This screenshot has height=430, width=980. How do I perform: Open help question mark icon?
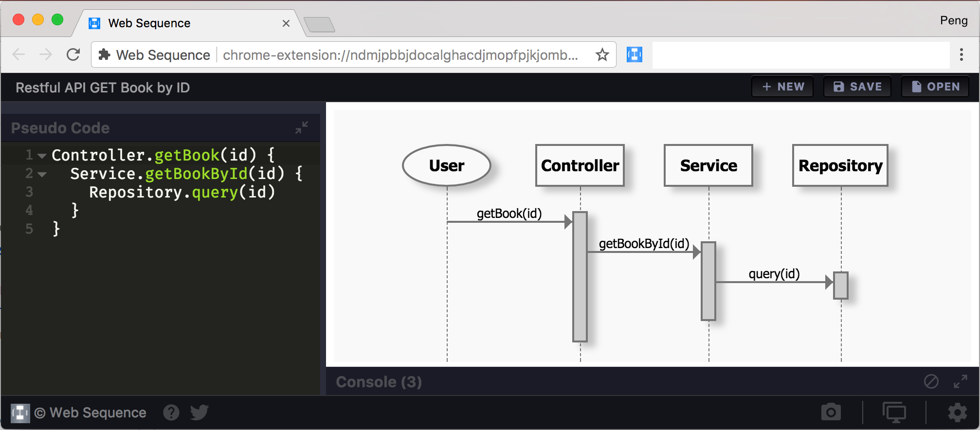[x=171, y=412]
